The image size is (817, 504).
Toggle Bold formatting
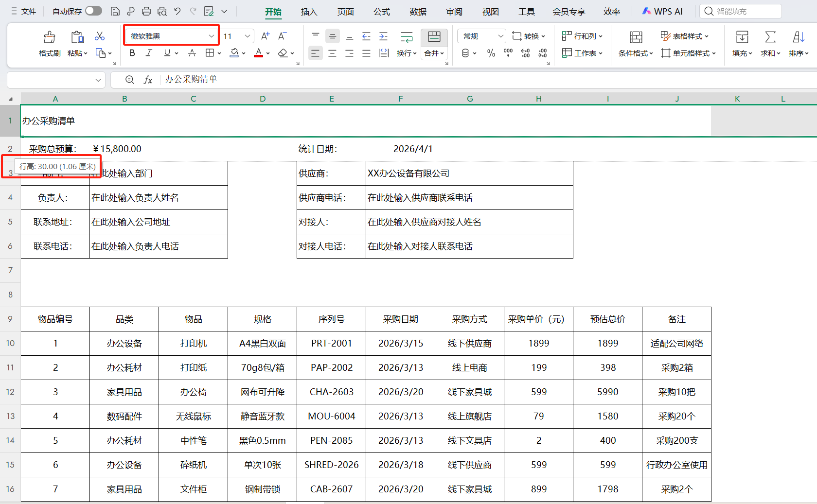(132, 53)
